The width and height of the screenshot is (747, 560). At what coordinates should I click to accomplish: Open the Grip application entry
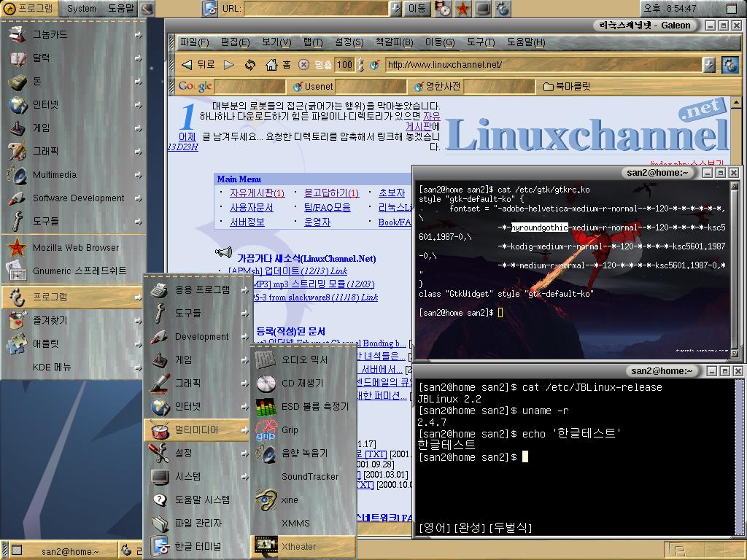point(290,429)
